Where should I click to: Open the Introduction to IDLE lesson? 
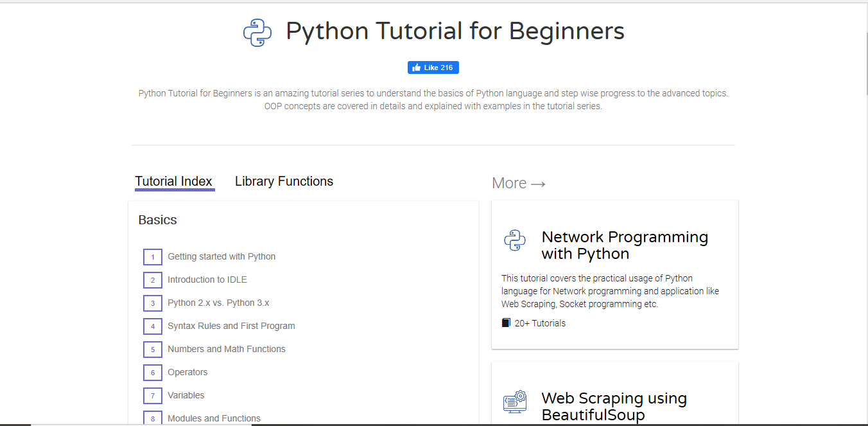(207, 280)
